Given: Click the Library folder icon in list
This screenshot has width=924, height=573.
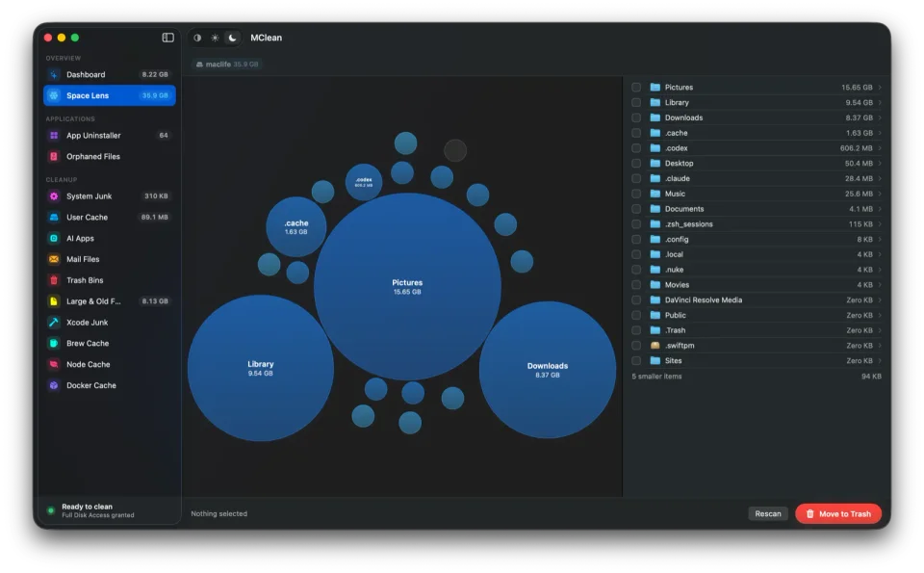Looking at the screenshot, I should (654, 103).
